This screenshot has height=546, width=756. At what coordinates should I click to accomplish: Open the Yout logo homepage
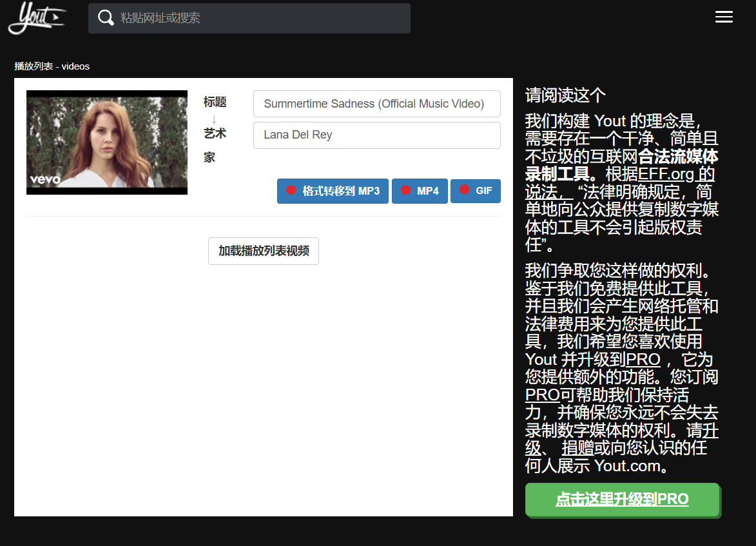[37, 18]
